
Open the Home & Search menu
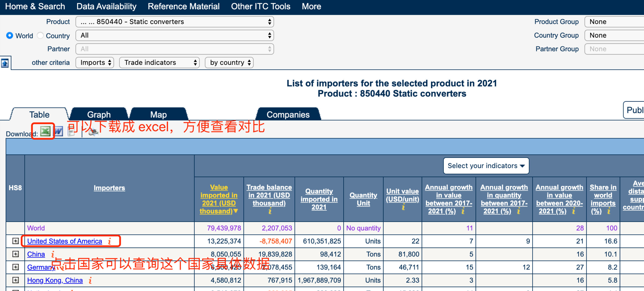point(35,6)
